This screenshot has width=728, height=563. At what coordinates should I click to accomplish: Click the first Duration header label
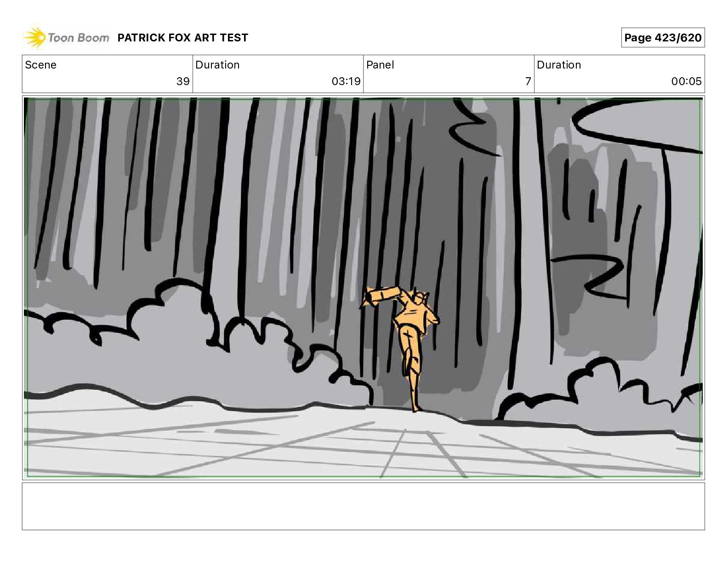tap(217, 65)
